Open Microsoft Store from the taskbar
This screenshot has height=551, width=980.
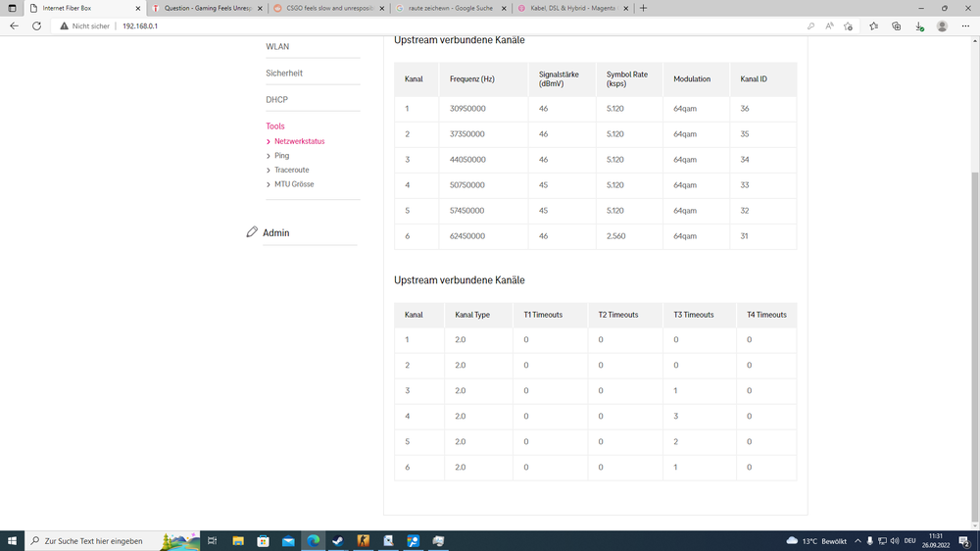263,541
